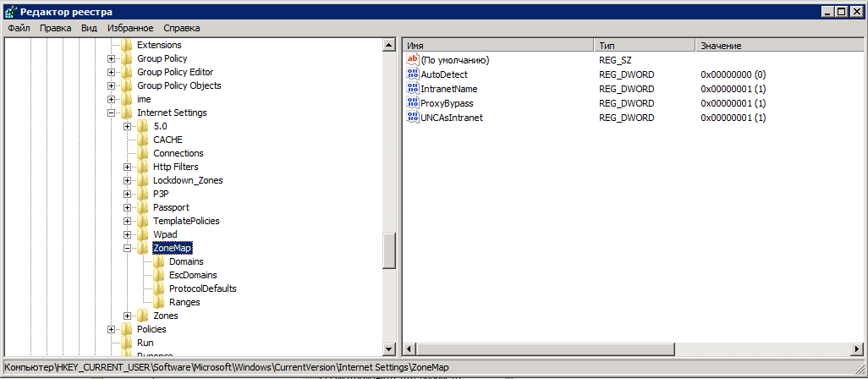Image resolution: width=868 pixels, height=379 pixels.
Task: Click the registry path in status bar
Action: click(x=227, y=367)
